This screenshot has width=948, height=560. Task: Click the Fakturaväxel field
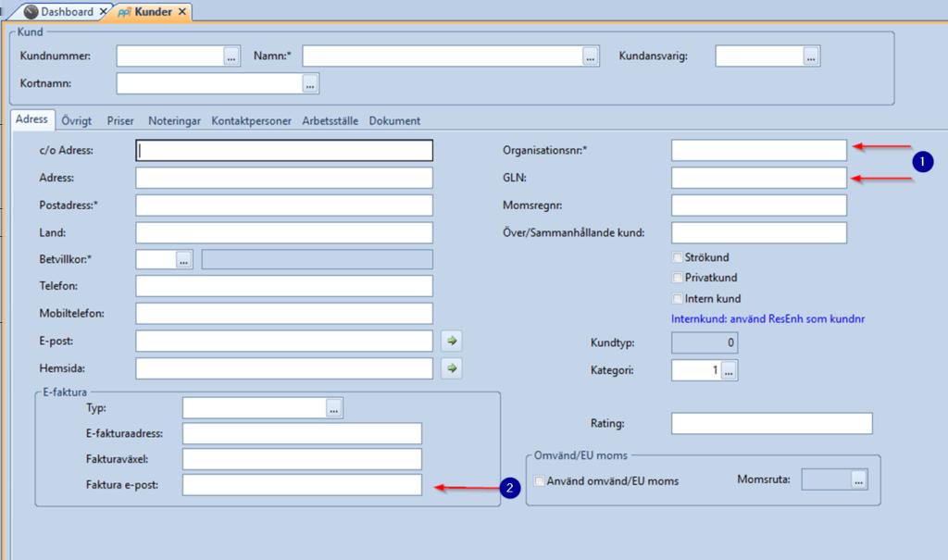(x=303, y=459)
